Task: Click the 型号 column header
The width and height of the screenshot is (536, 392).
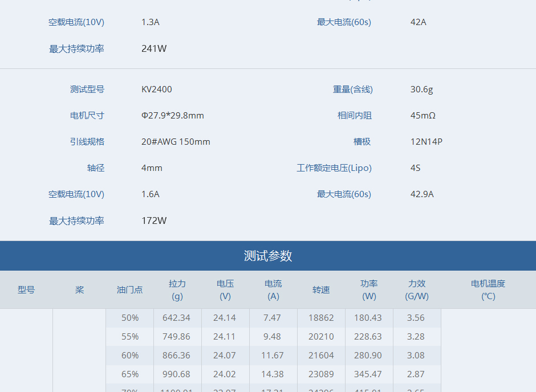Action: 26,290
